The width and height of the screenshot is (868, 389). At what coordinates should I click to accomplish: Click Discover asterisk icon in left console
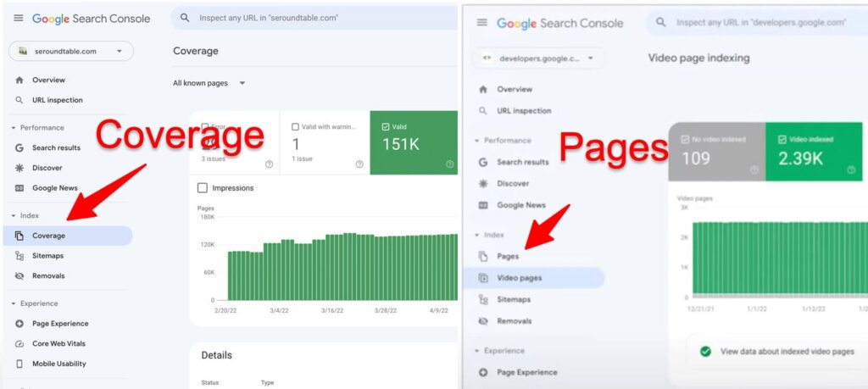click(19, 168)
